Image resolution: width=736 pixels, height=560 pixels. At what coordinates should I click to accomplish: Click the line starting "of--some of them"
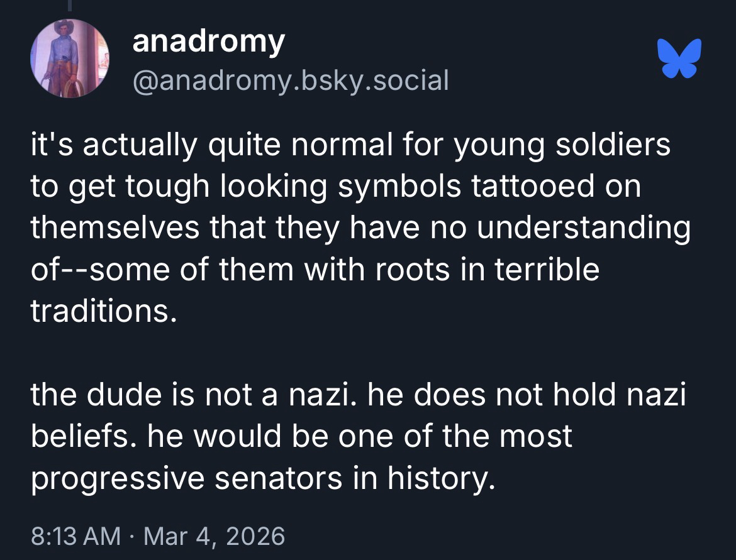coord(315,270)
